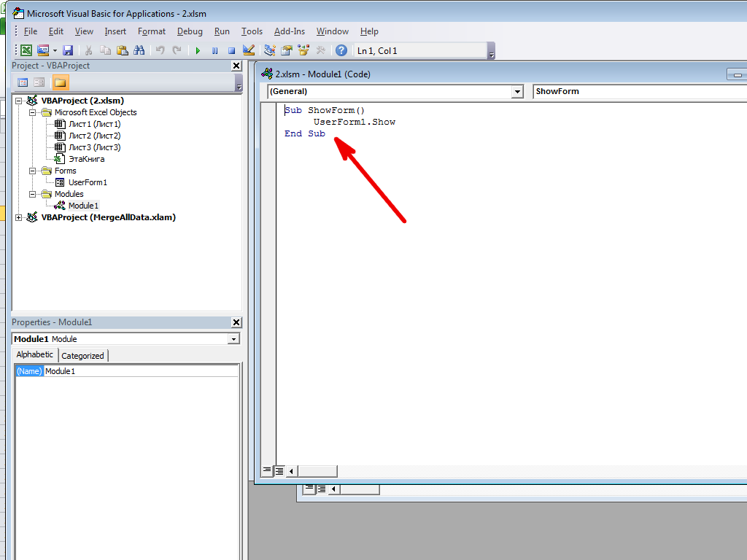The width and height of the screenshot is (747, 560).
Task: Expand VBAProject (MergeAllData.xlam) node
Action: pos(18,217)
